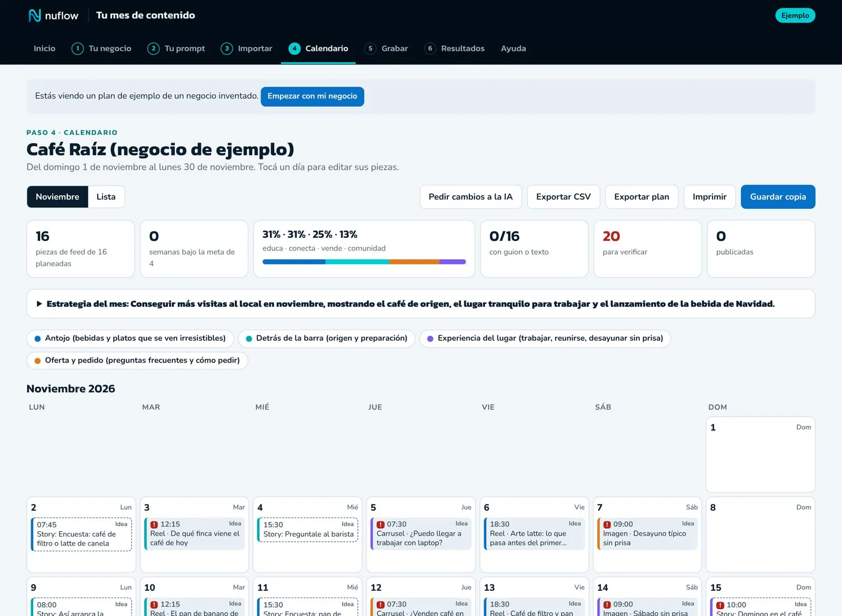Click the nuflow logo icon
This screenshot has height=616, width=842.
click(x=35, y=16)
